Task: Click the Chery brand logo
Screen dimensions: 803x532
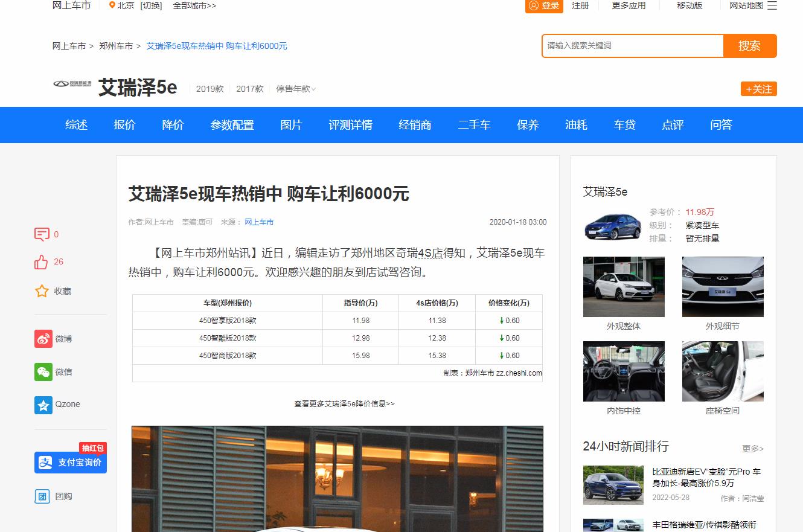Action: (x=72, y=84)
